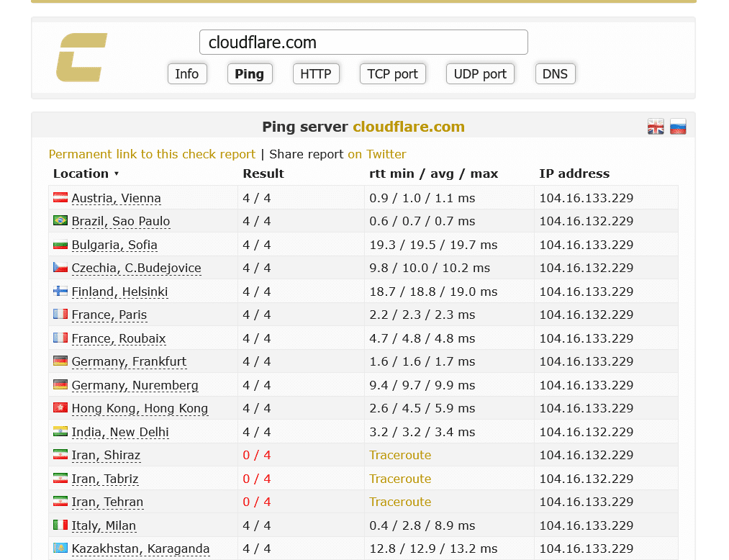The height and width of the screenshot is (560, 729).
Task: Click the Italy flag icon
Action: (60, 525)
